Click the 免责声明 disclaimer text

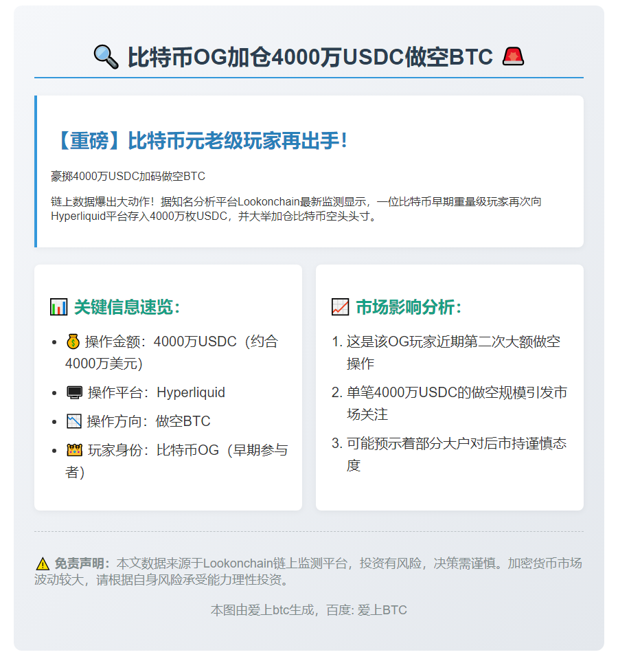309,571
